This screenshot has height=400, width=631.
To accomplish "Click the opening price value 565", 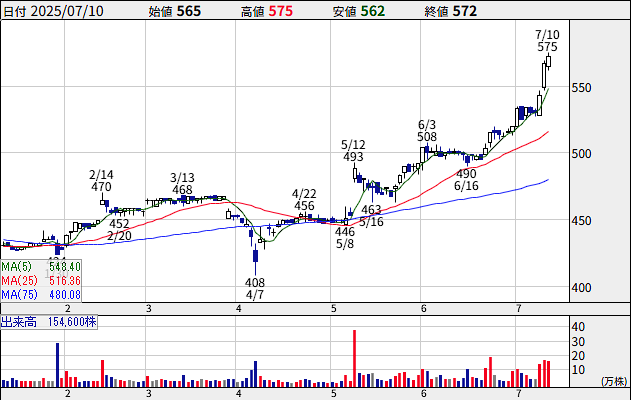I will pos(189,11).
